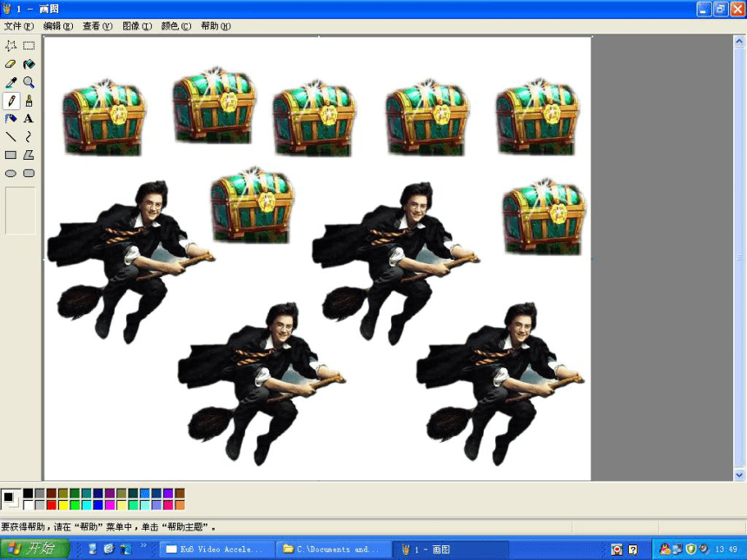The height and width of the screenshot is (560, 747).
Task: Click the Paint icon in title bar
Action: (x=7, y=9)
